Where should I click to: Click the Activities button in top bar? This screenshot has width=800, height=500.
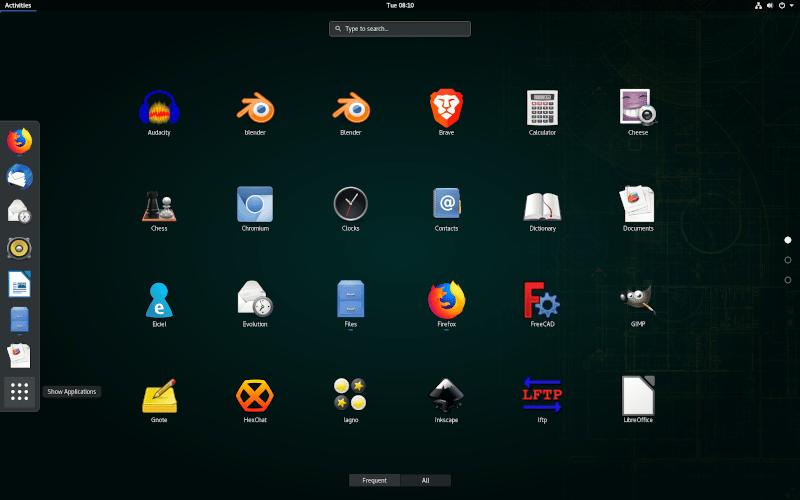click(18, 5)
